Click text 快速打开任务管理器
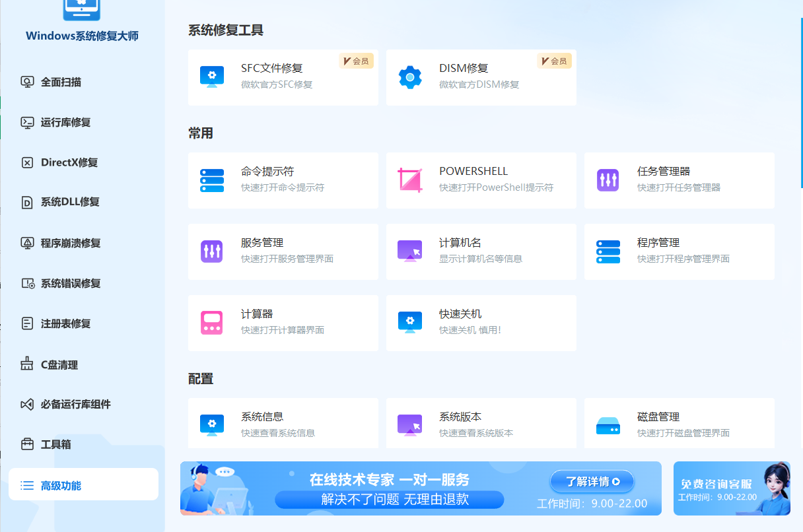803x532 pixels. pos(679,187)
